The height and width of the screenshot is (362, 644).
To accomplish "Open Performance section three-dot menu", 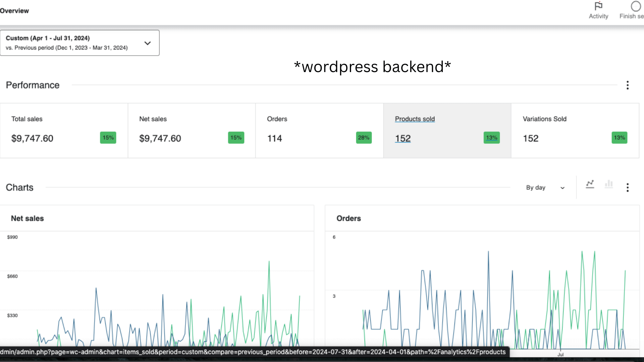I will coord(628,85).
